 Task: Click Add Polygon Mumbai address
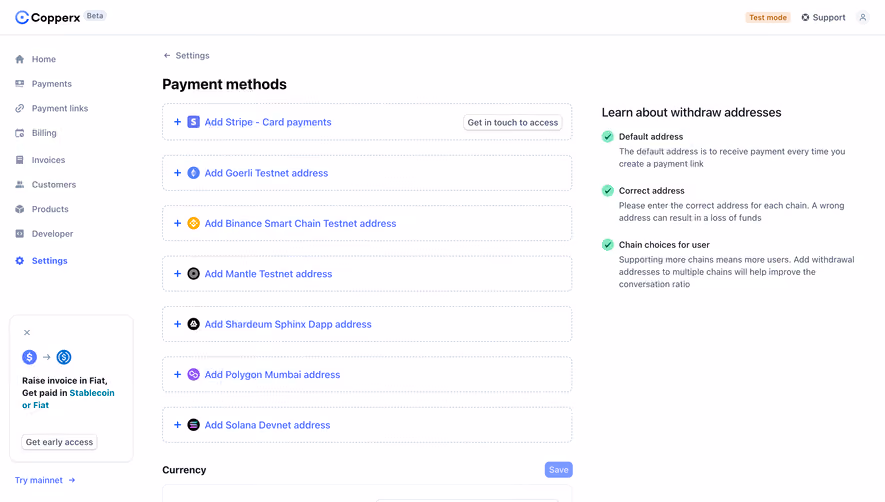pos(273,374)
